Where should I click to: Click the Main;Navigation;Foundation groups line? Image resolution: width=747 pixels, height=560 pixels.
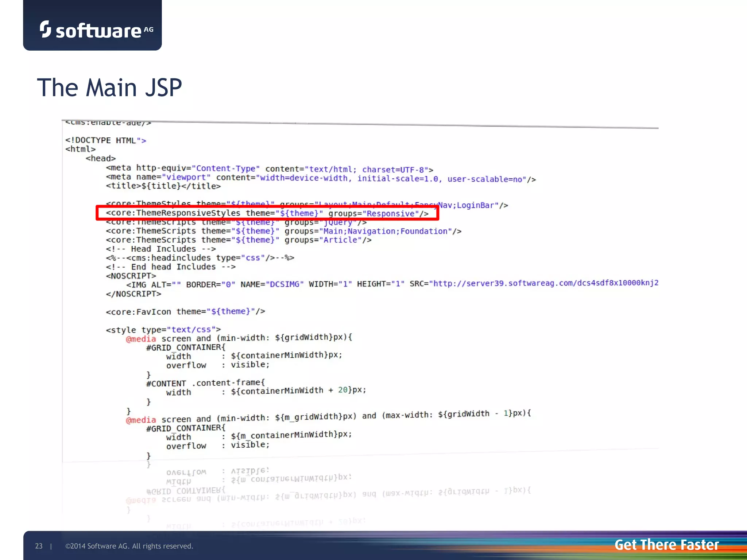(283, 231)
